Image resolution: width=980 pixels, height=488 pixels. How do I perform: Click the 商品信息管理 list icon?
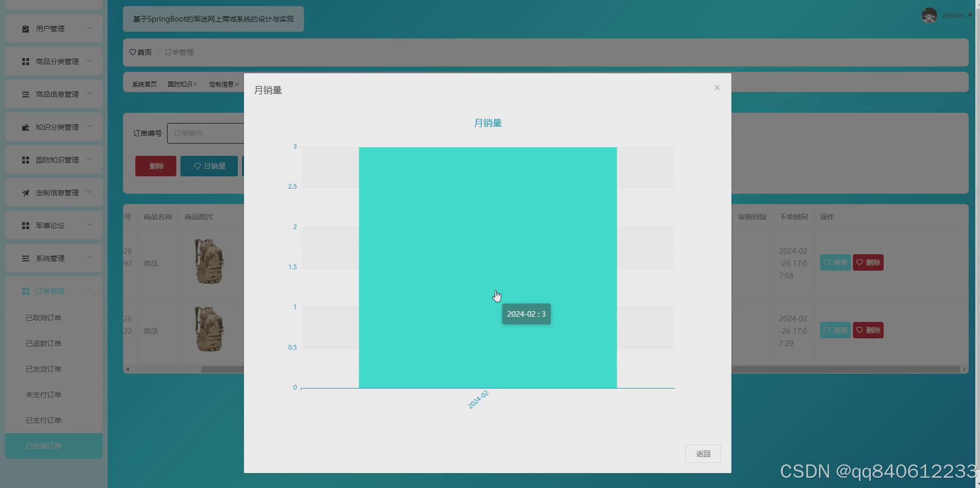pos(26,94)
